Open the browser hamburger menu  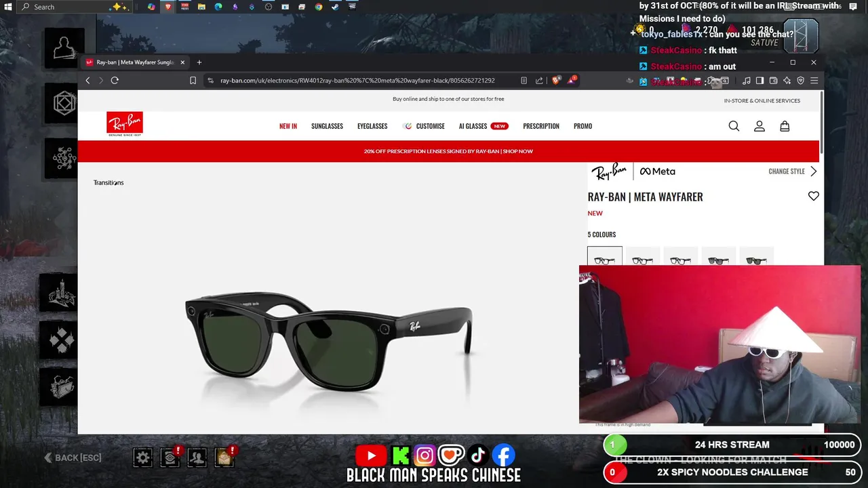tap(814, 80)
